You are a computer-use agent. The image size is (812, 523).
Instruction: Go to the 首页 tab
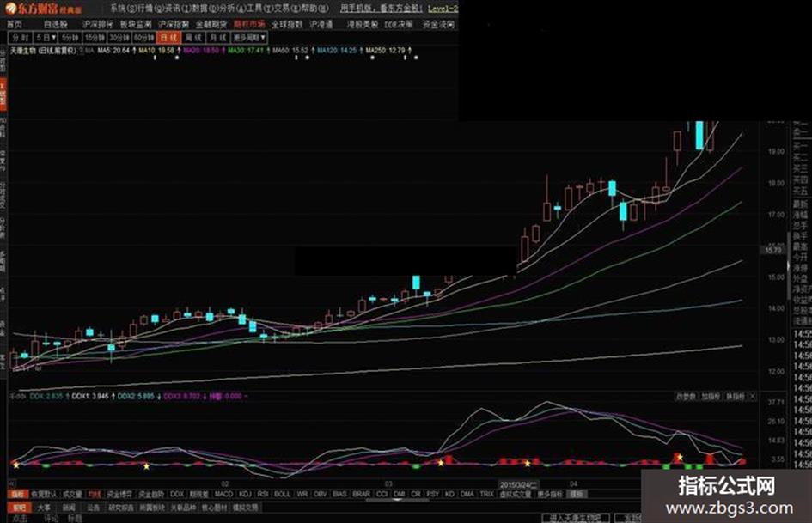tap(15, 24)
